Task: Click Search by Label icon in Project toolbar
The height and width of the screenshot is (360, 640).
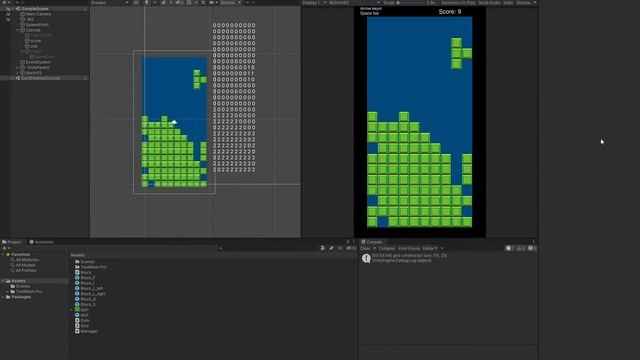Action: click(331, 248)
